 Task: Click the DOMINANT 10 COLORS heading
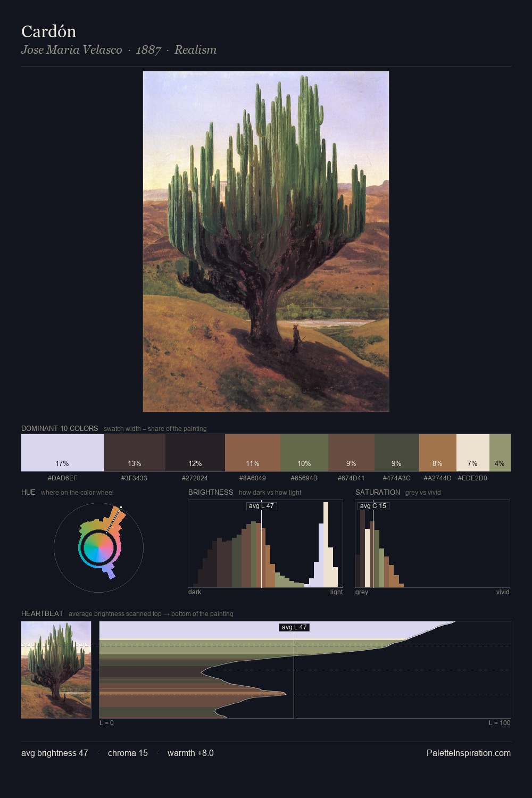click(x=60, y=428)
